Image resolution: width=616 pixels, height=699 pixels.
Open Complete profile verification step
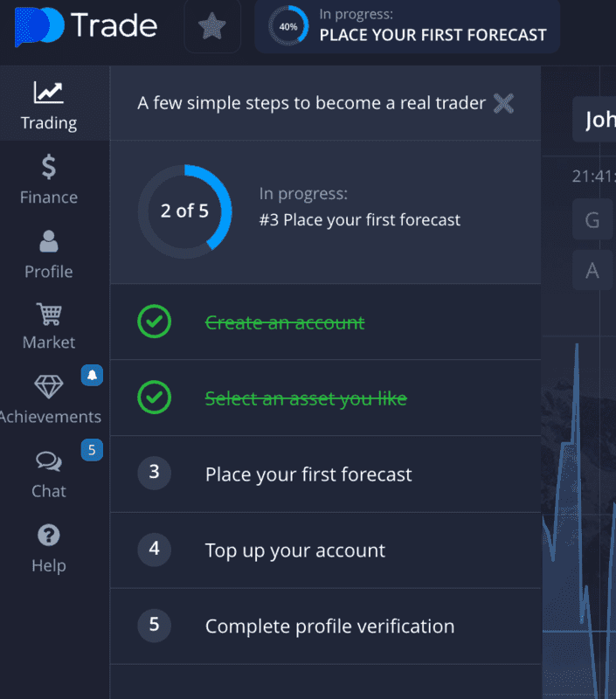click(x=325, y=626)
